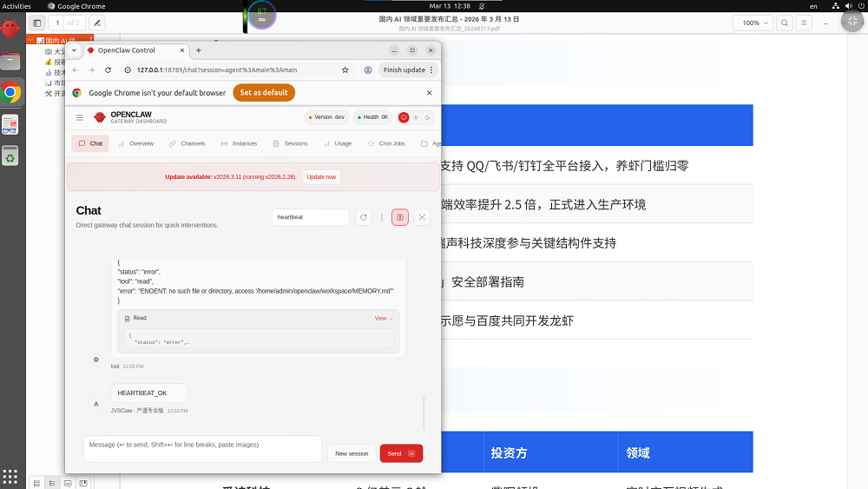The height and width of the screenshot is (489, 868).
Task: Switch to dark theme moon icon
Action: pyautogui.click(x=427, y=117)
